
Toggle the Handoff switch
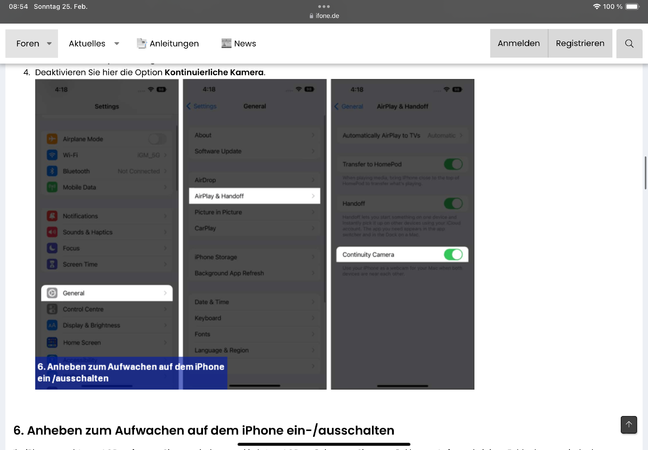(x=453, y=203)
